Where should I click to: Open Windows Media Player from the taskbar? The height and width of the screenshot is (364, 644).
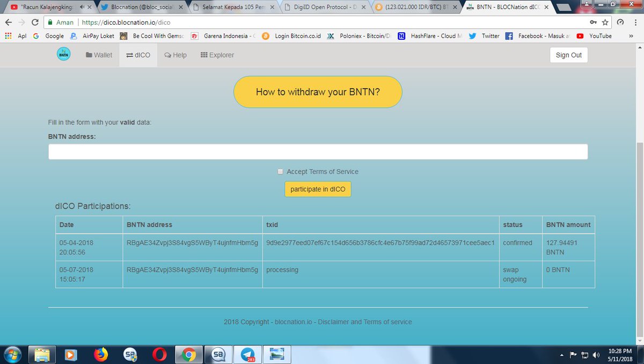71,354
